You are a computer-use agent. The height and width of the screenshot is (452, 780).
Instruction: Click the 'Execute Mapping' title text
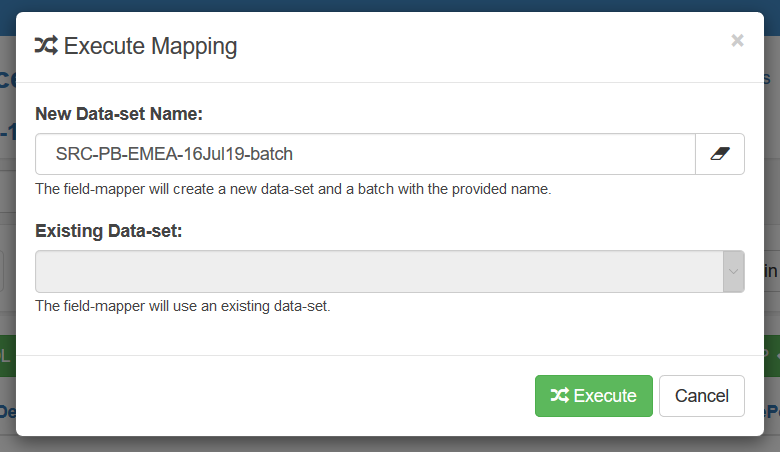click(x=150, y=46)
